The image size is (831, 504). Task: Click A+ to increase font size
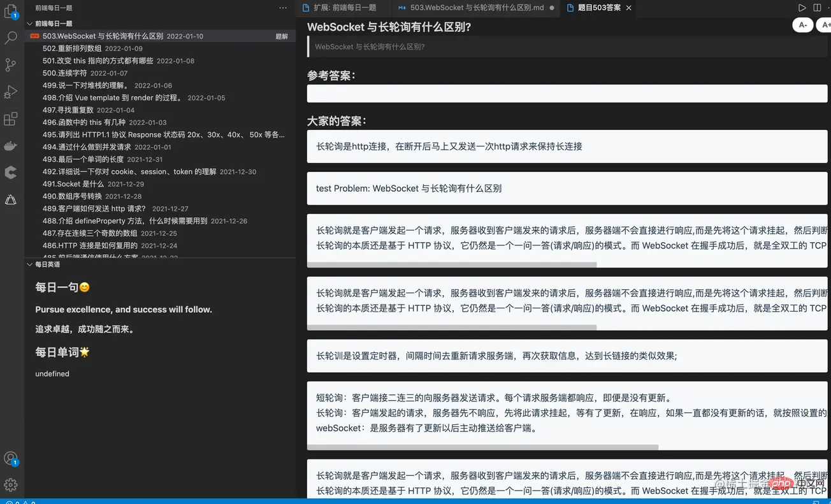[825, 25]
